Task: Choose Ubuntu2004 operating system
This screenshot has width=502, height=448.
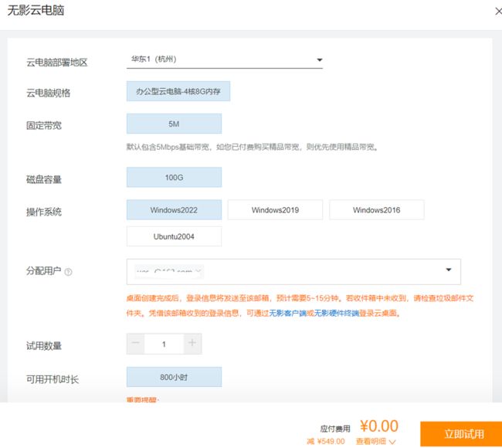Action: (174, 236)
